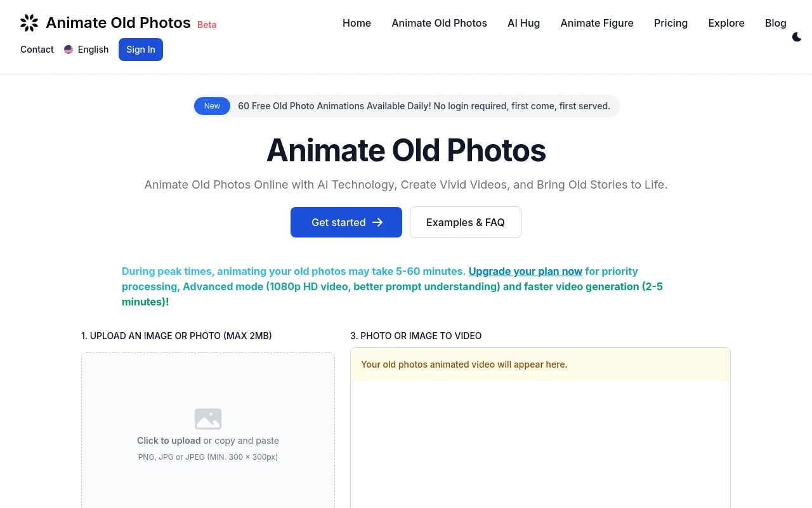
Task: Click the New announcement badge
Action: point(212,106)
